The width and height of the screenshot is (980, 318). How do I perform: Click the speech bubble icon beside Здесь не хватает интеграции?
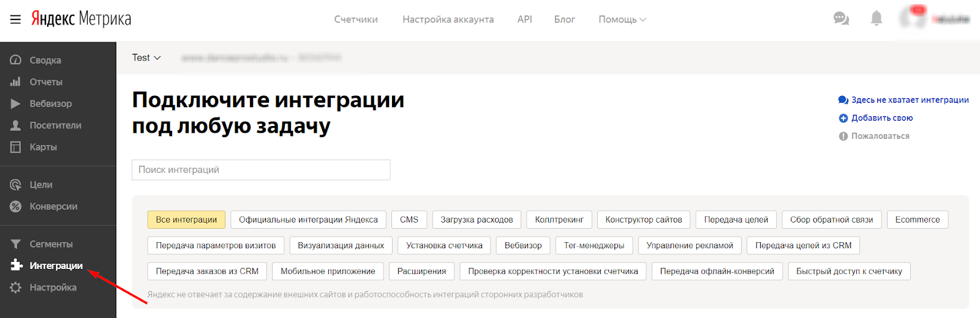tap(843, 100)
